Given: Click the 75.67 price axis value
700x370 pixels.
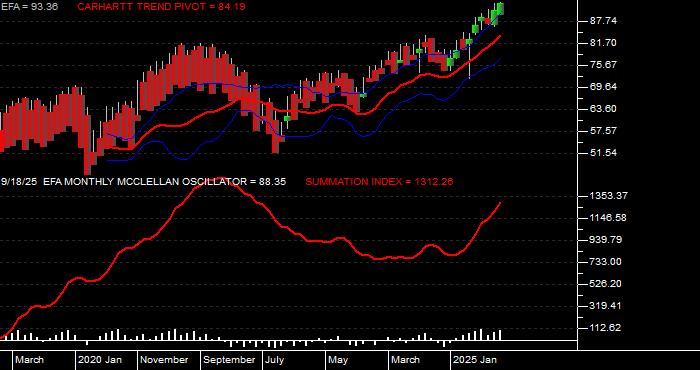Looking at the screenshot, I should pyautogui.click(x=603, y=65).
